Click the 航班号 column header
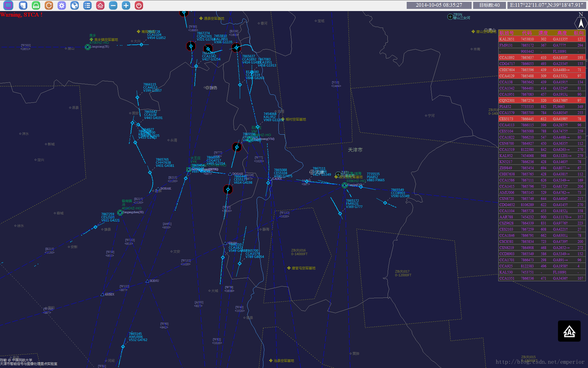The width and height of the screenshot is (588, 368). (507, 33)
